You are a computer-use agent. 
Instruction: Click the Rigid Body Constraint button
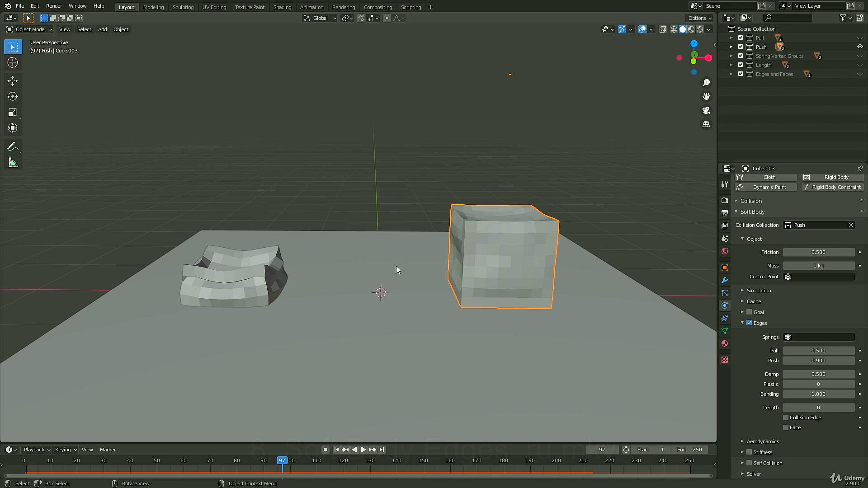833,187
